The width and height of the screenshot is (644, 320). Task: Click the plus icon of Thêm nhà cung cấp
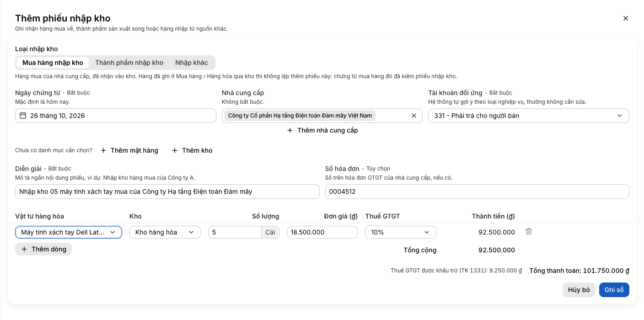(290, 130)
